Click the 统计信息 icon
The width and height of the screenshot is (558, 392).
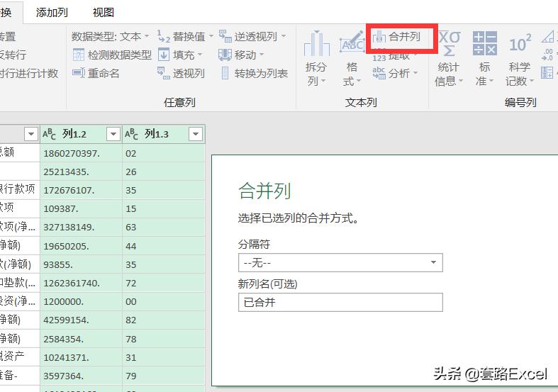coord(450,44)
